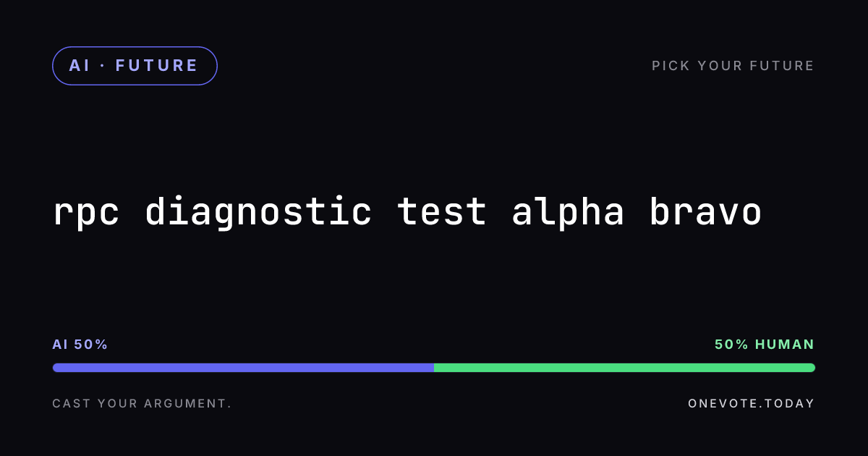Click the dot separator in the badge
This screenshot has width=868, height=456.
(x=103, y=66)
